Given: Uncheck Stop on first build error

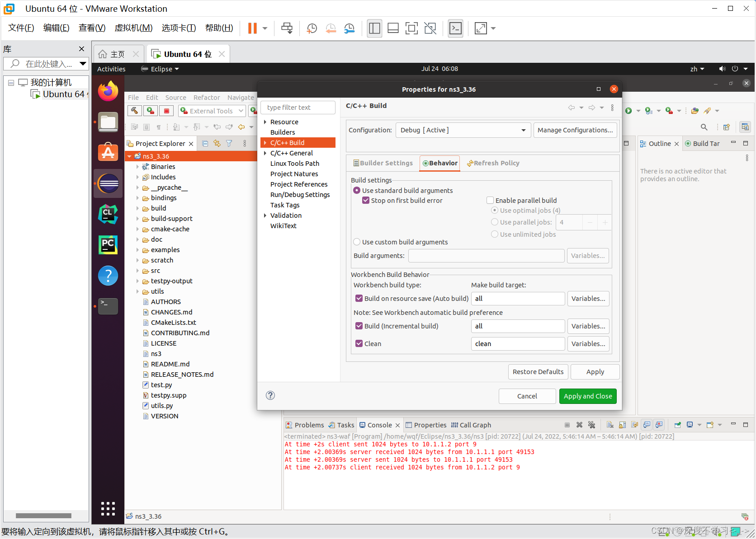Looking at the screenshot, I should click(366, 200).
